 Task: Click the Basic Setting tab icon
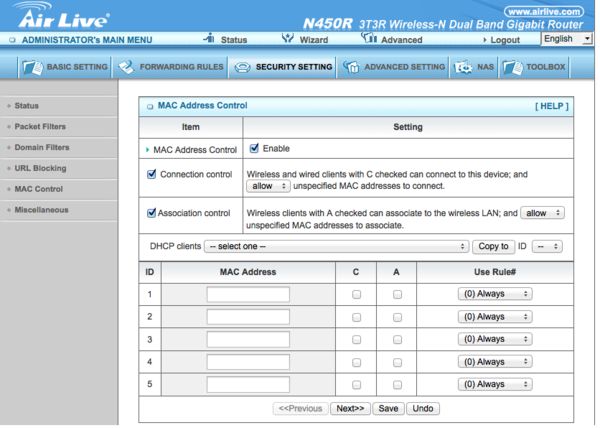32,67
